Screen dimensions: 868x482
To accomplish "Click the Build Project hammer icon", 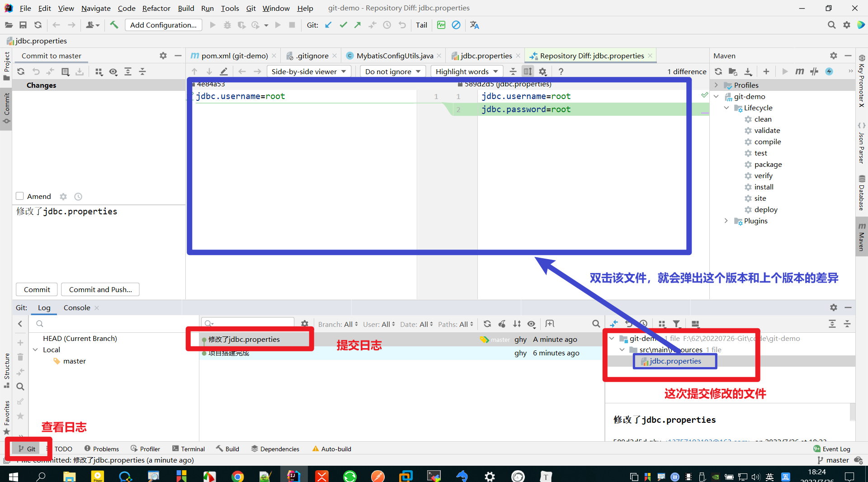I will click(114, 25).
